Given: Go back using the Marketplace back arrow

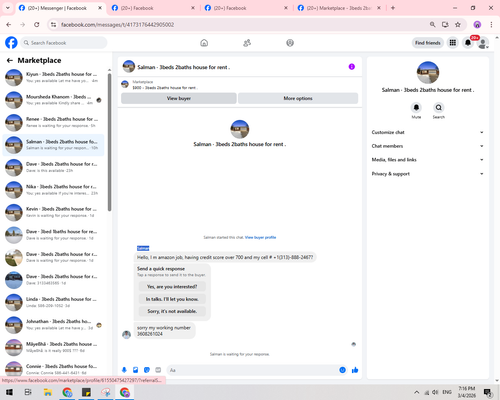Looking at the screenshot, I should pos(10,60).
